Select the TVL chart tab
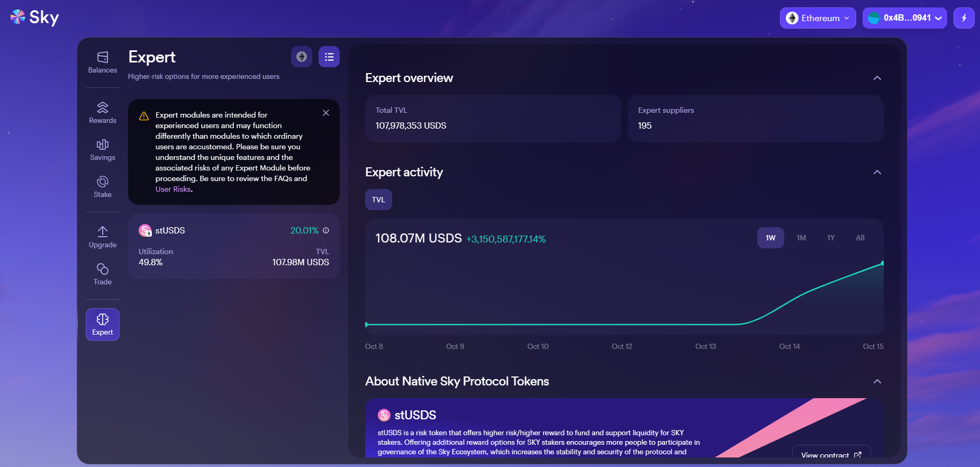The width and height of the screenshot is (980, 467). (378, 200)
